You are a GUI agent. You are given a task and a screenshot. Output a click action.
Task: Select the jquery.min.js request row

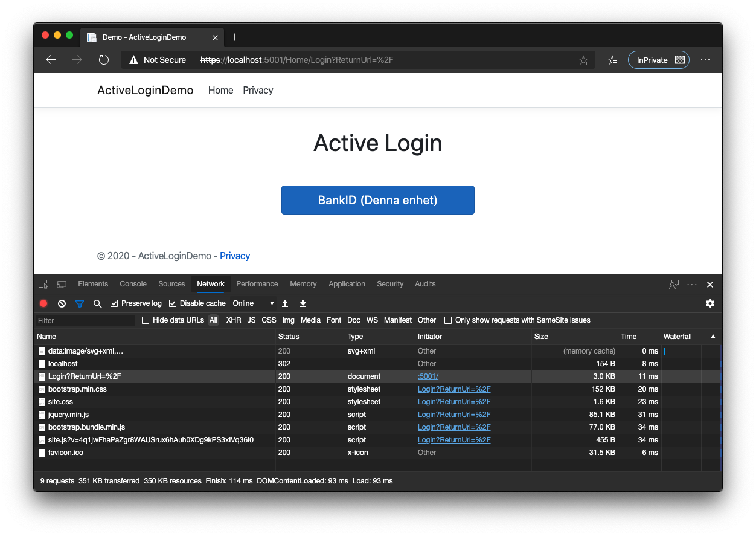378,415
